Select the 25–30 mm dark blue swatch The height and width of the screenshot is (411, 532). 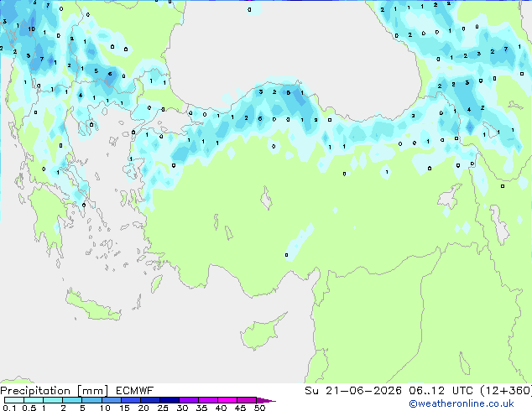(x=169, y=400)
